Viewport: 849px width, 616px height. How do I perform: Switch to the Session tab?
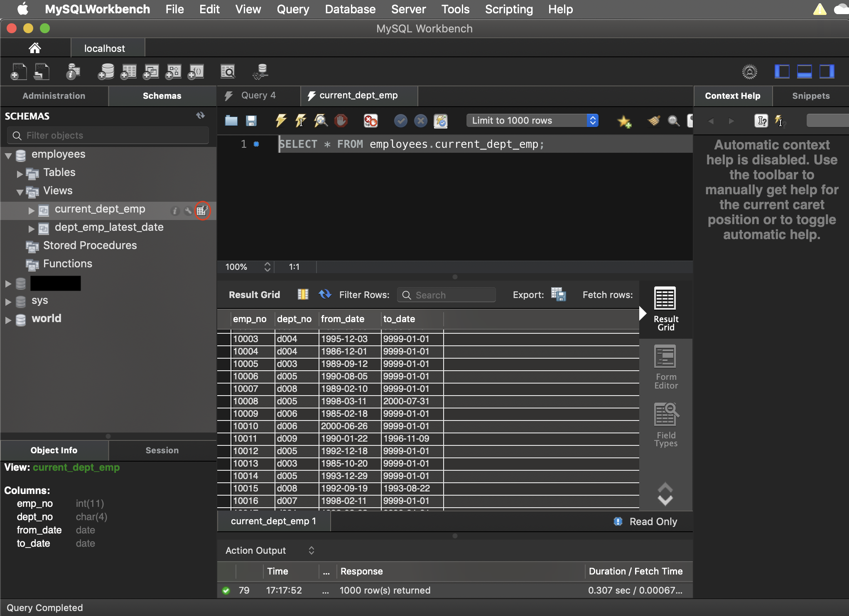point(162,450)
